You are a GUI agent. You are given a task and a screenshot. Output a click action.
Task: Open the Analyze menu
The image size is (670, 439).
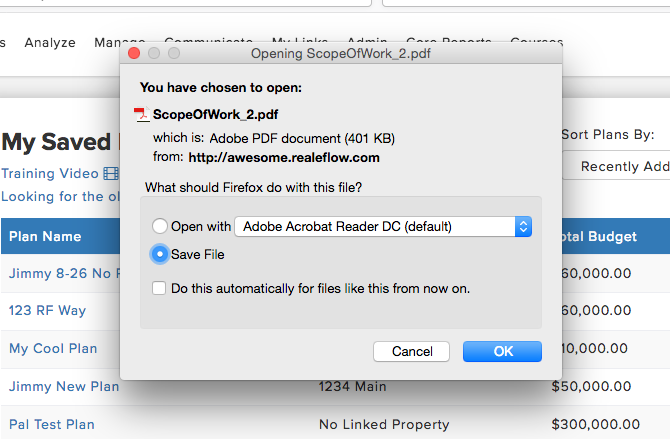[x=50, y=43]
